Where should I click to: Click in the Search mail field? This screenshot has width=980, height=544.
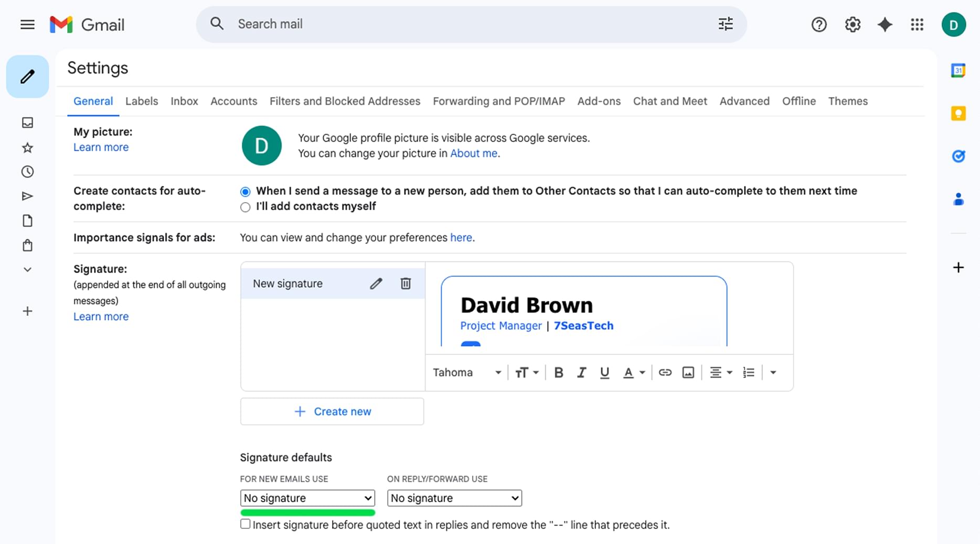pos(472,24)
